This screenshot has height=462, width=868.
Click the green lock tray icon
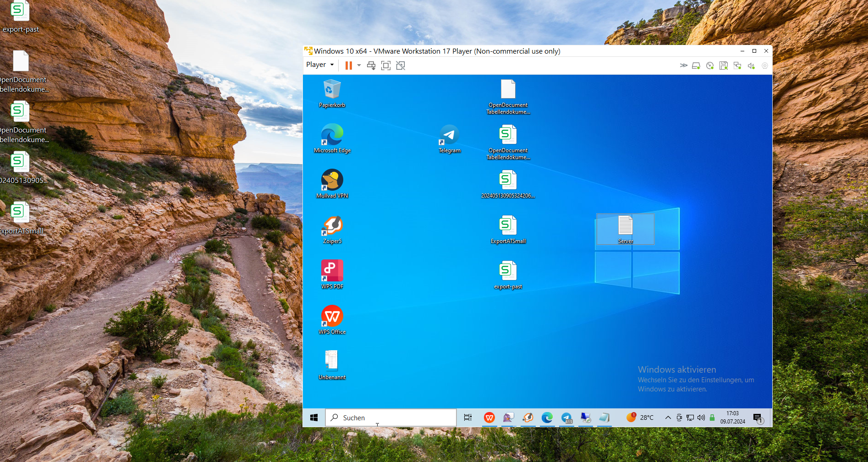(712, 418)
